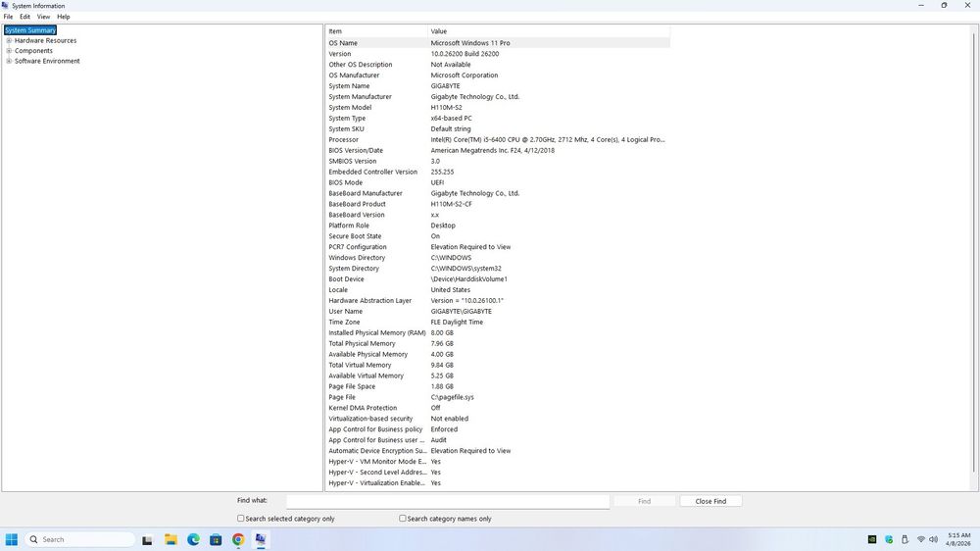Open Microsoft Store from the taskbar
This screenshot has height=551, width=980.
click(x=216, y=540)
